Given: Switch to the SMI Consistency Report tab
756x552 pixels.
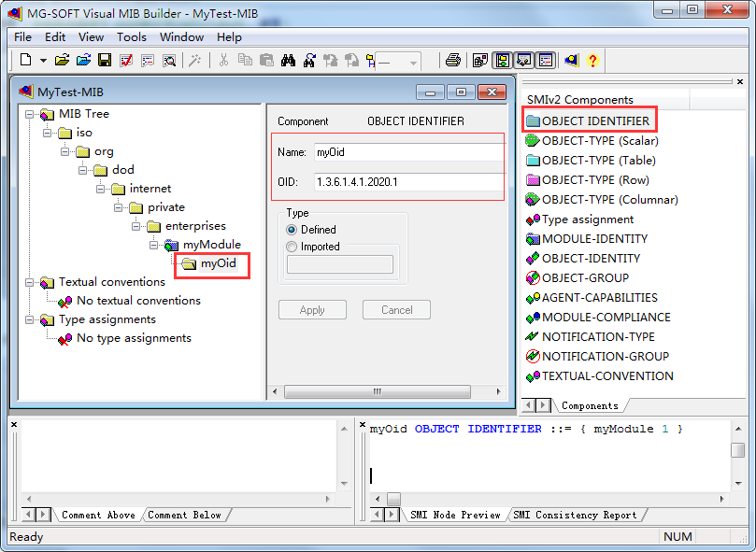Looking at the screenshot, I should (577, 515).
